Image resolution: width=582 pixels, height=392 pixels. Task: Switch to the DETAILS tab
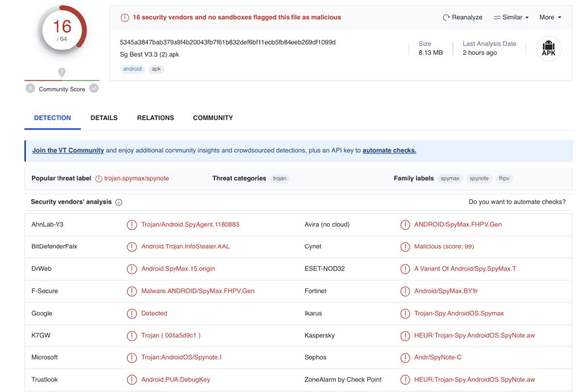point(104,118)
